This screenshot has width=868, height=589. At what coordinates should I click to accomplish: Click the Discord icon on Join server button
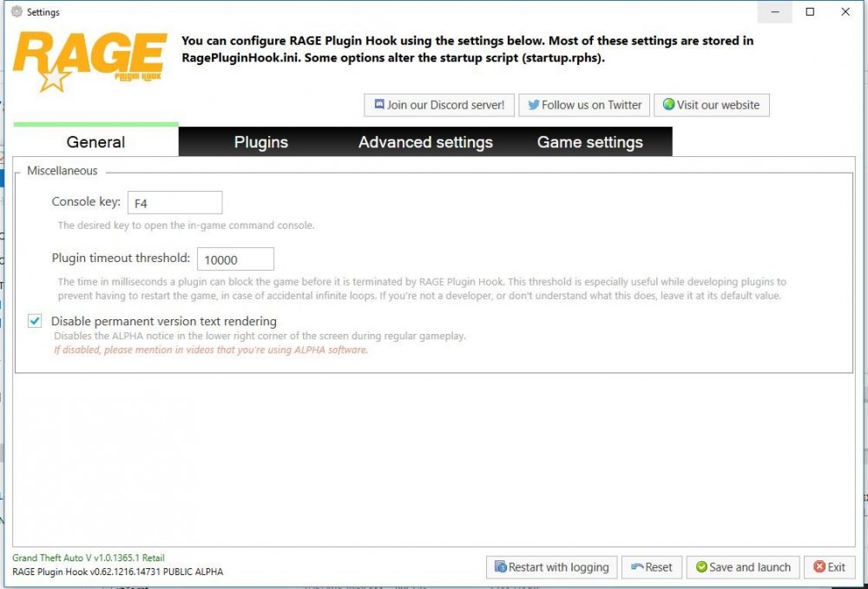coord(379,104)
